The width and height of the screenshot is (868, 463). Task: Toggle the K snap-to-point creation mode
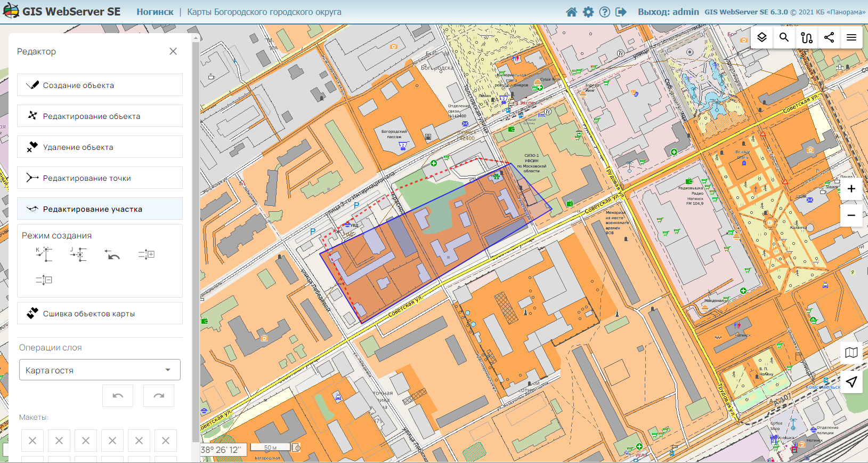tap(44, 254)
